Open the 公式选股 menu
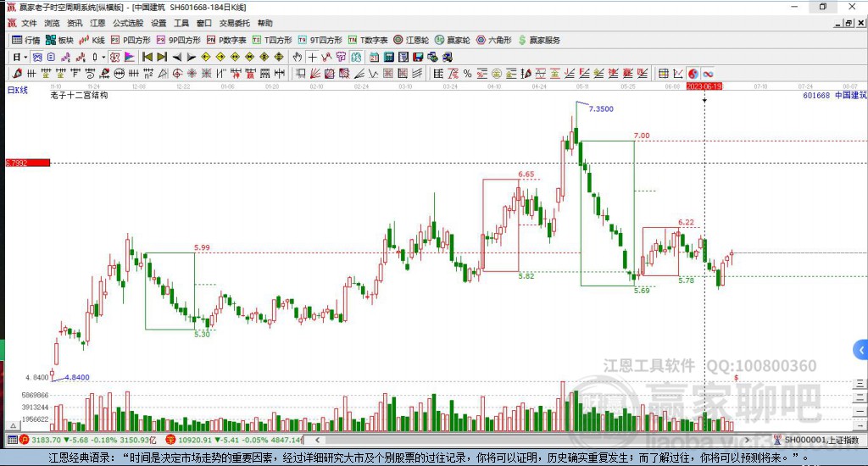 coord(127,24)
